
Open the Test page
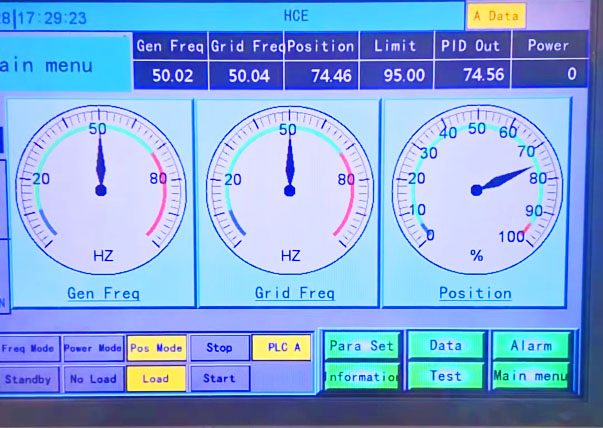pos(446,377)
